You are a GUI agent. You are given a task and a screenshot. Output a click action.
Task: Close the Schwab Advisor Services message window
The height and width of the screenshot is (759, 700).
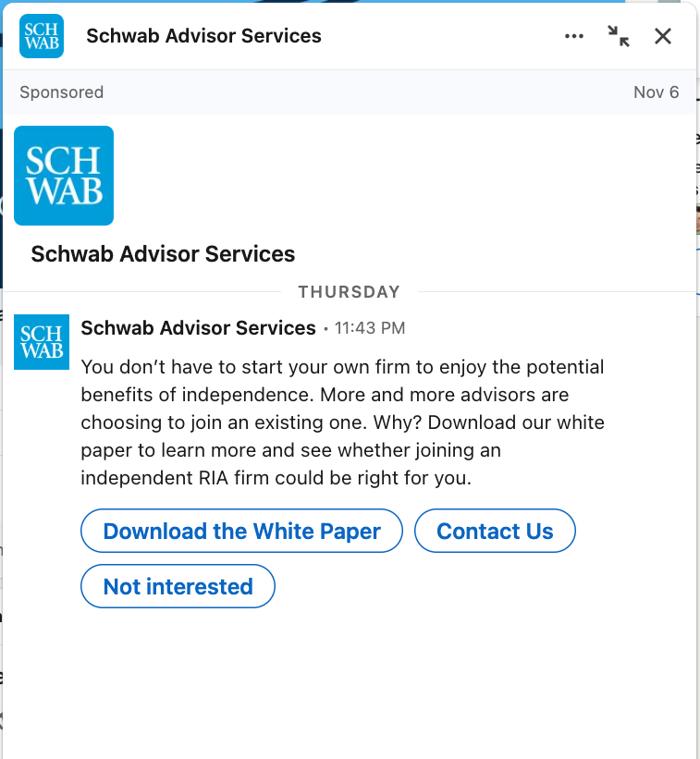click(x=663, y=36)
